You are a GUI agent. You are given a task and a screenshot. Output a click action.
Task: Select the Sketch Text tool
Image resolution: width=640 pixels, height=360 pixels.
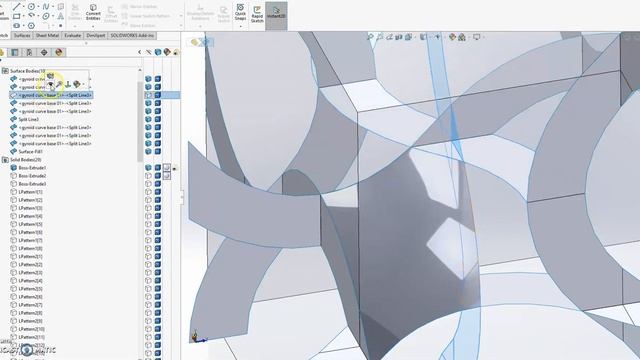click(x=60, y=16)
